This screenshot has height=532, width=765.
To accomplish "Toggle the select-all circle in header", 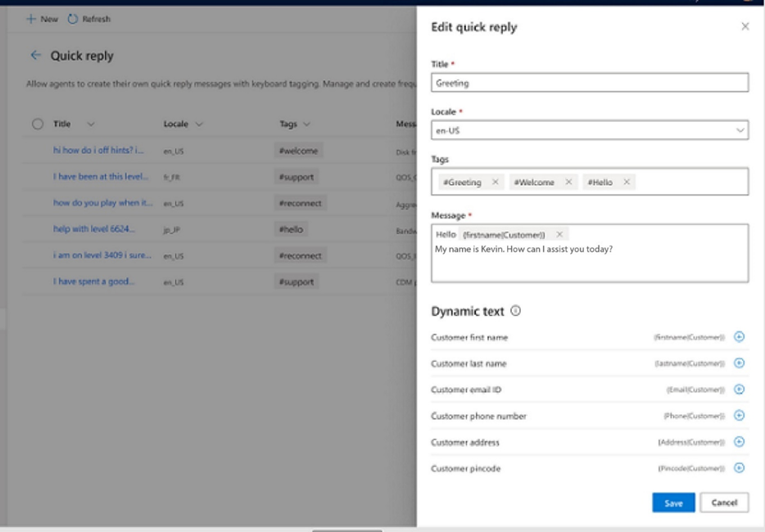I will (38, 124).
